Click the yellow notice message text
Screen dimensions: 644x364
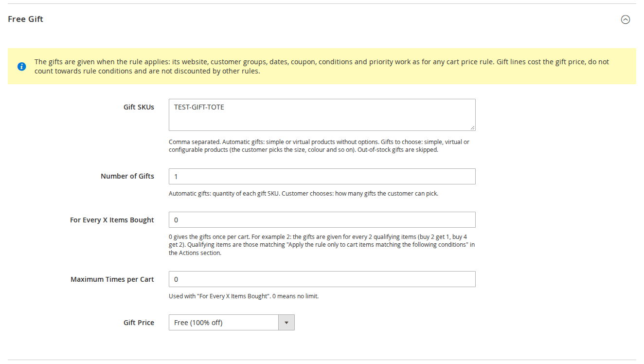pos(322,66)
